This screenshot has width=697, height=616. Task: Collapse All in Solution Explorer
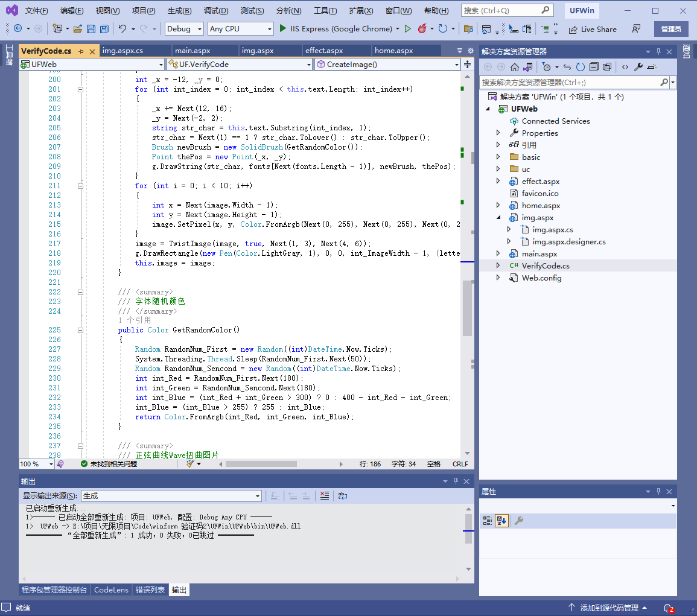click(594, 67)
